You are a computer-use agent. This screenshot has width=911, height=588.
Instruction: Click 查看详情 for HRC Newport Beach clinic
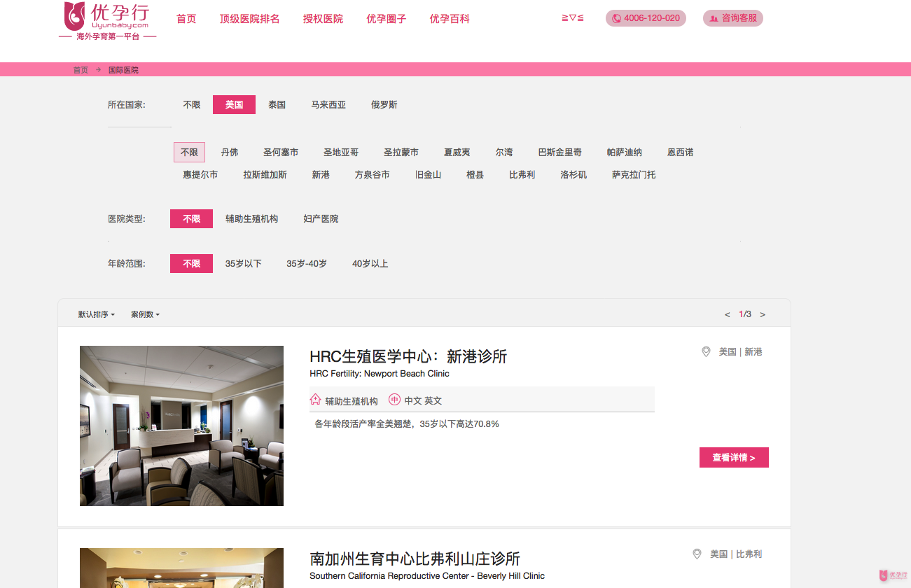[x=734, y=458]
